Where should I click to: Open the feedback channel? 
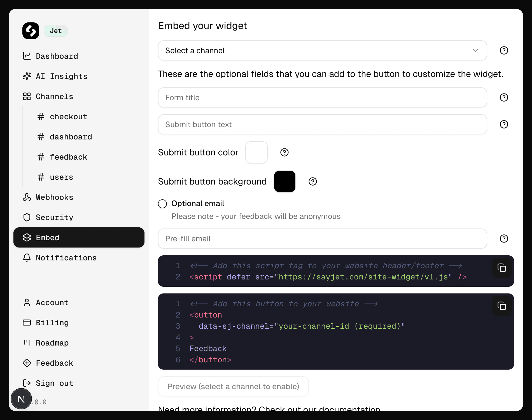[x=68, y=157]
